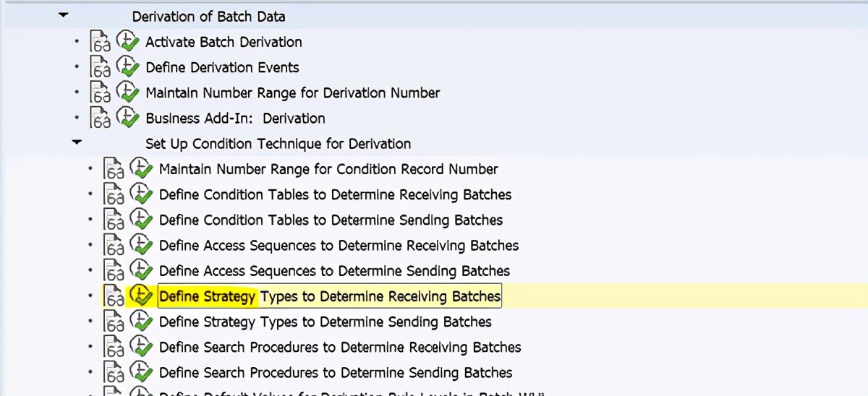Select the Derivation of Batch Data heading
This screenshot has height=396, width=868.
(x=208, y=17)
